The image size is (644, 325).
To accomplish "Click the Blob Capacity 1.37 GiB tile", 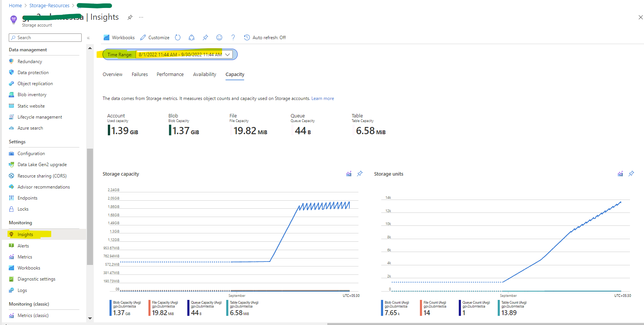I will 184,124.
